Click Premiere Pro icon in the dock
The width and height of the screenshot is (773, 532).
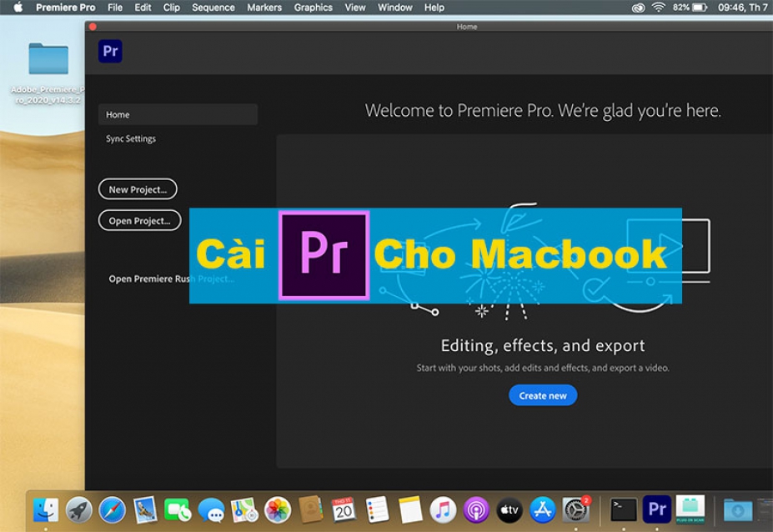pyautogui.click(x=657, y=509)
